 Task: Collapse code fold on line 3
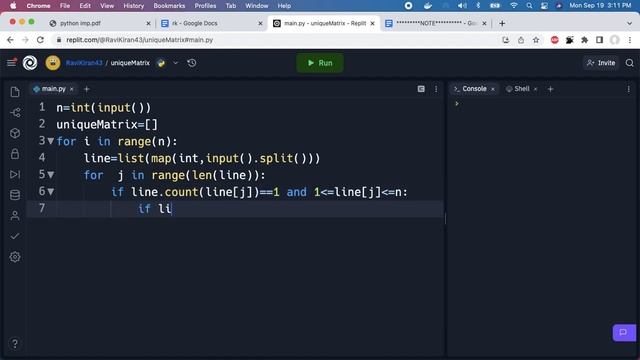(x=51, y=141)
